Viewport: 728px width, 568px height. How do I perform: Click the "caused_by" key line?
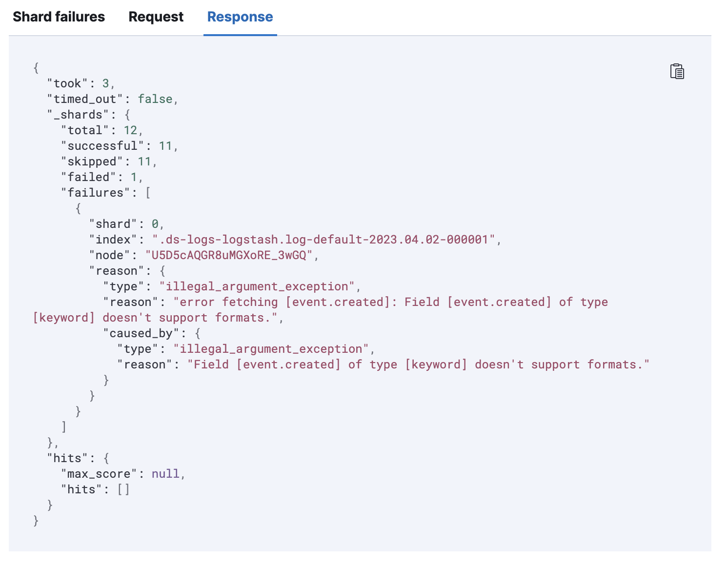click(152, 333)
